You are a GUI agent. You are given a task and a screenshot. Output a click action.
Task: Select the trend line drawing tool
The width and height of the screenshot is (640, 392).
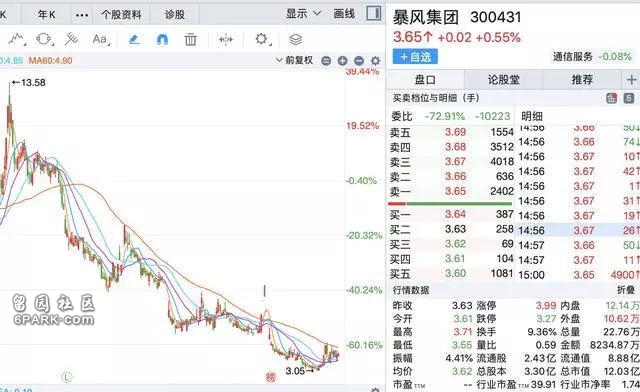17,39
